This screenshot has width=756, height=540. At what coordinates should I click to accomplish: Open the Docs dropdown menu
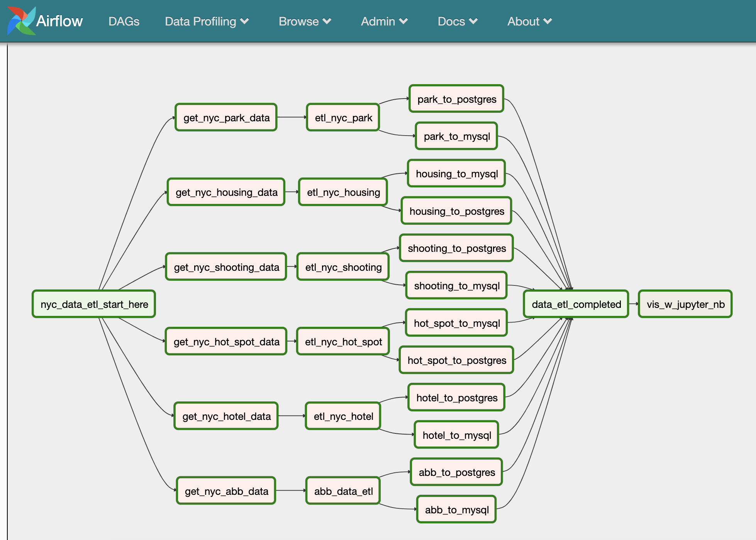point(457,22)
